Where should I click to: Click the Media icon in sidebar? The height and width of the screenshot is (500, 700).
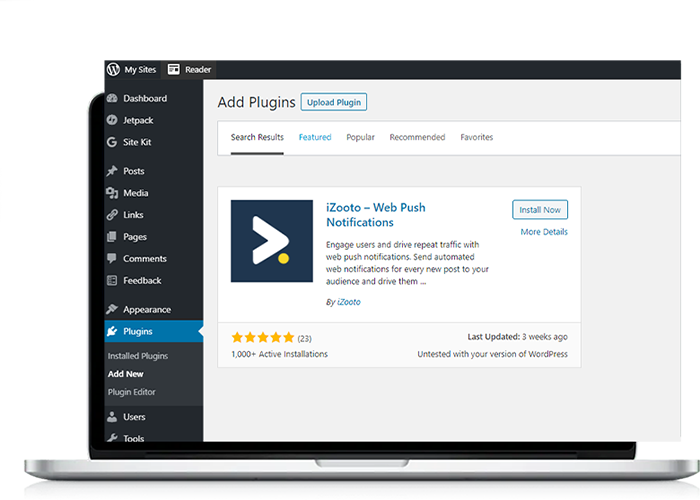112,193
